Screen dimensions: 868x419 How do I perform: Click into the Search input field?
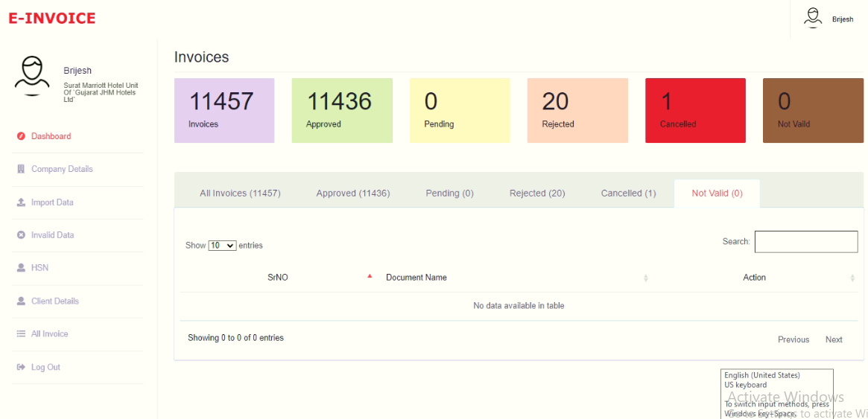806,242
